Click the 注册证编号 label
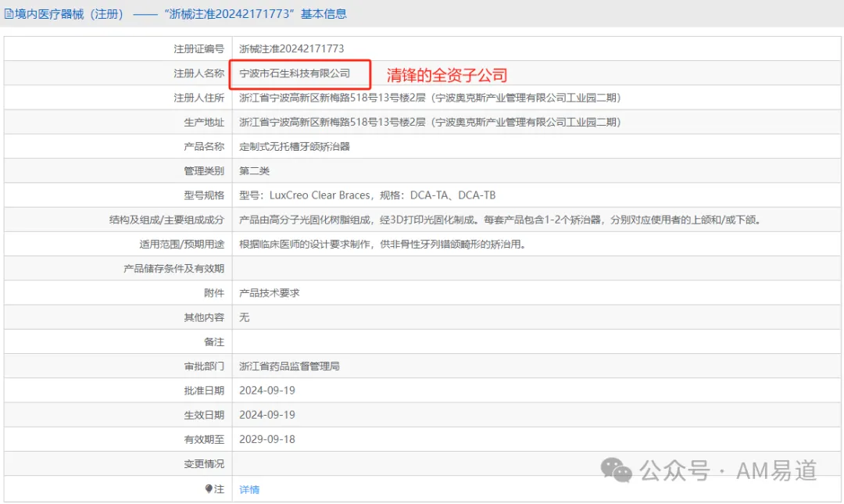The height and width of the screenshot is (504, 844). [x=198, y=49]
